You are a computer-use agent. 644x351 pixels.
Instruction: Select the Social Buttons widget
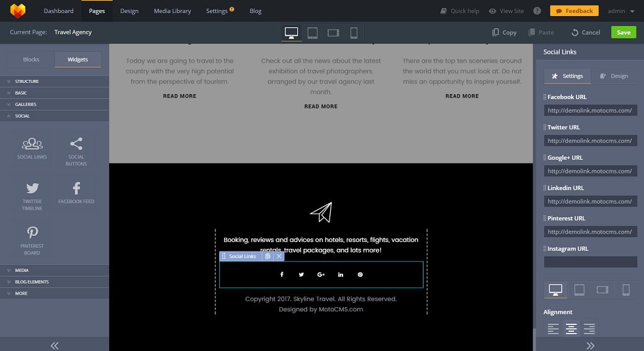click(76, 151)
